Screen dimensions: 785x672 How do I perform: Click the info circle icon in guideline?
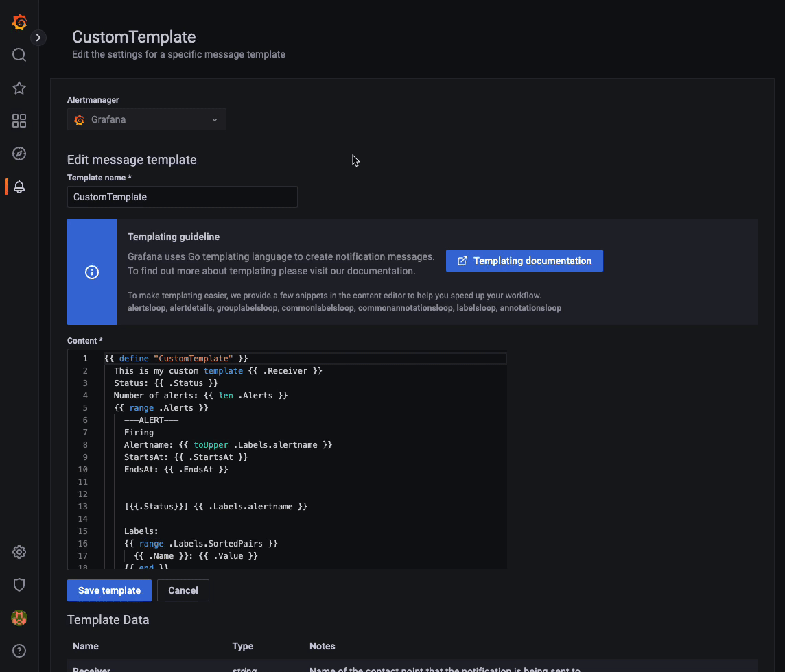coord(92,272)
